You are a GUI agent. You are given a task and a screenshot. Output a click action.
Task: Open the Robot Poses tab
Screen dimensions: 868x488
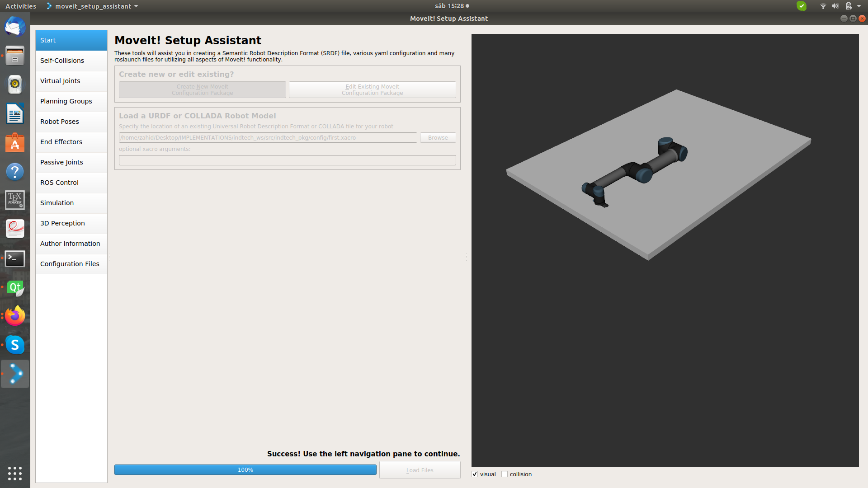71,122
